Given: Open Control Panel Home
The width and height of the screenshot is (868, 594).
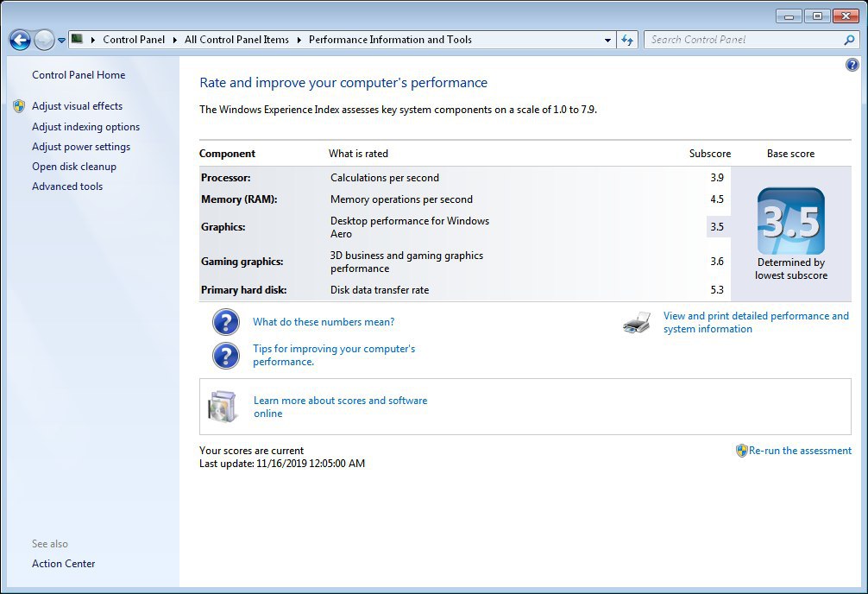Looking at the screenshot, I should coord(79,75).
